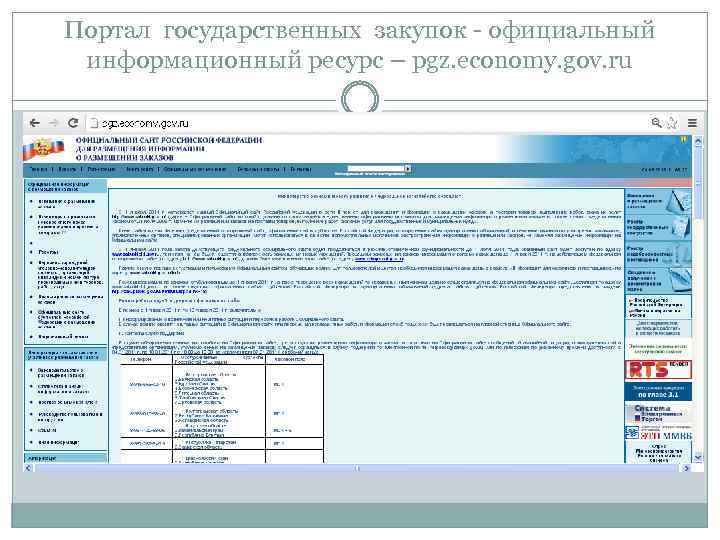Open the ЭТП ММВБ banner
Screen dimensions: 720x540
(658, 433)
